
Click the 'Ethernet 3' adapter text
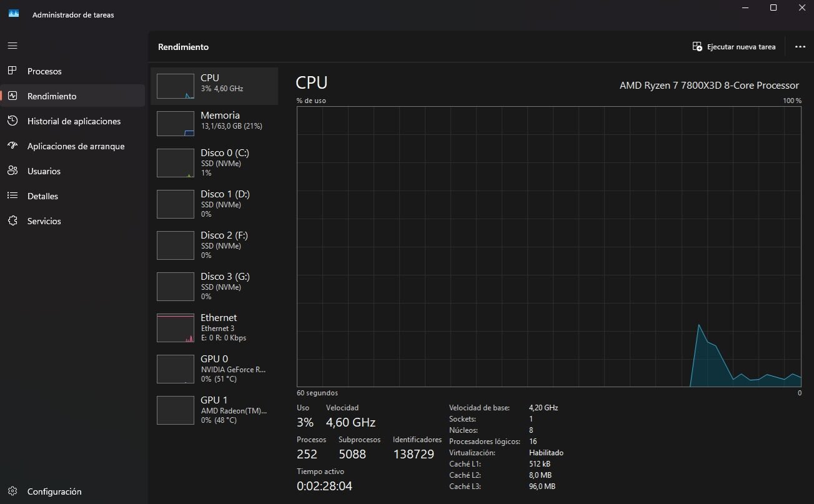pyautogui.click(x=217, y=329)
